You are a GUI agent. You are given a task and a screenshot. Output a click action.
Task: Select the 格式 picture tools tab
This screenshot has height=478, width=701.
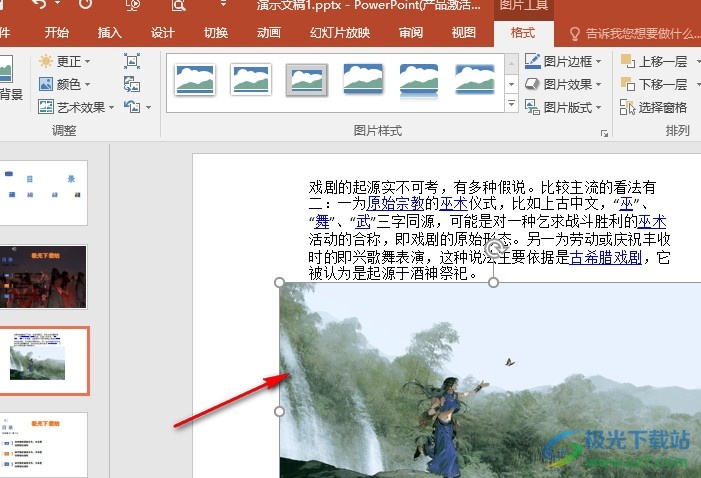pos(523,33)
